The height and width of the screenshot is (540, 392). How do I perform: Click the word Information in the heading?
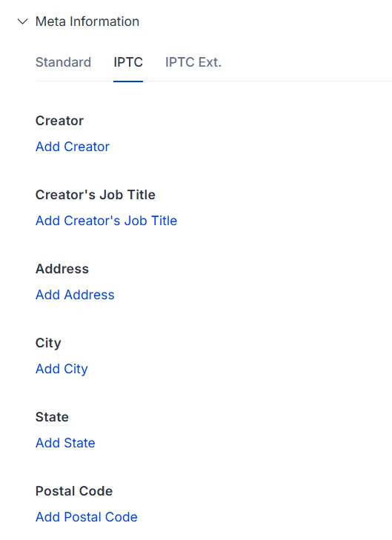coord(104,21)
